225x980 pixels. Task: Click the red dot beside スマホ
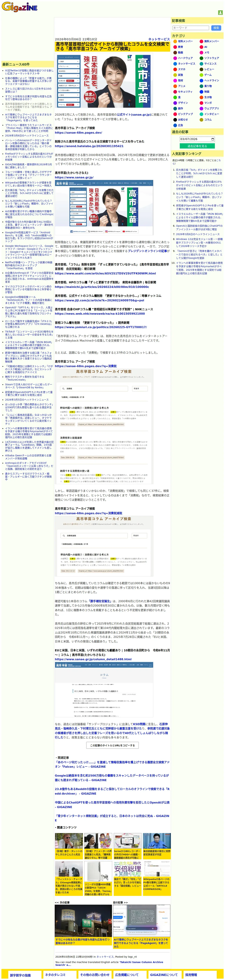coord(175,69)
